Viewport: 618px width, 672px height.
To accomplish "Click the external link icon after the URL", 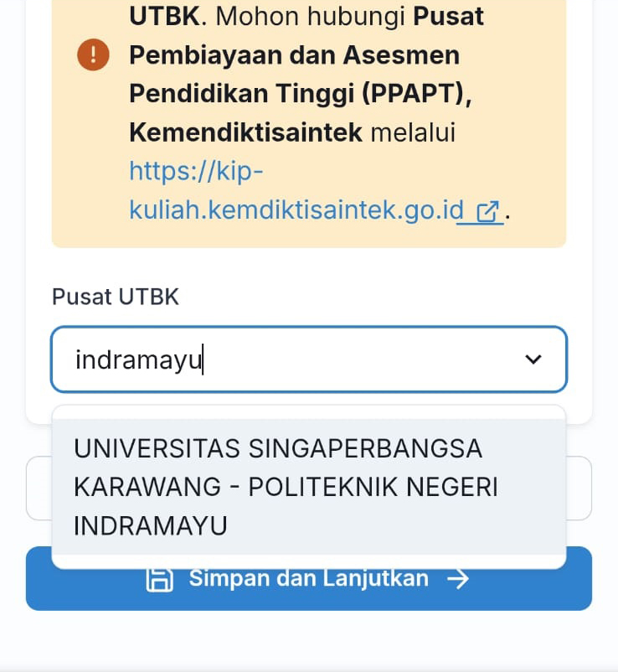I will [487, 212].
